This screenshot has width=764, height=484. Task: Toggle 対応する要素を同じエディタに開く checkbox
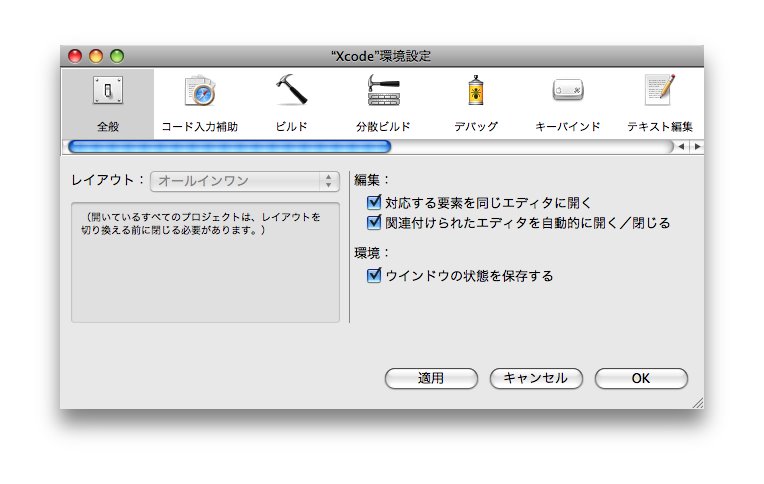point(374,202)
